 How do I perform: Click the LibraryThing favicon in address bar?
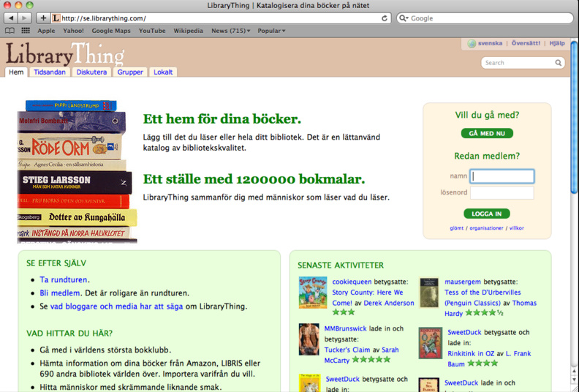pos(56,18)
